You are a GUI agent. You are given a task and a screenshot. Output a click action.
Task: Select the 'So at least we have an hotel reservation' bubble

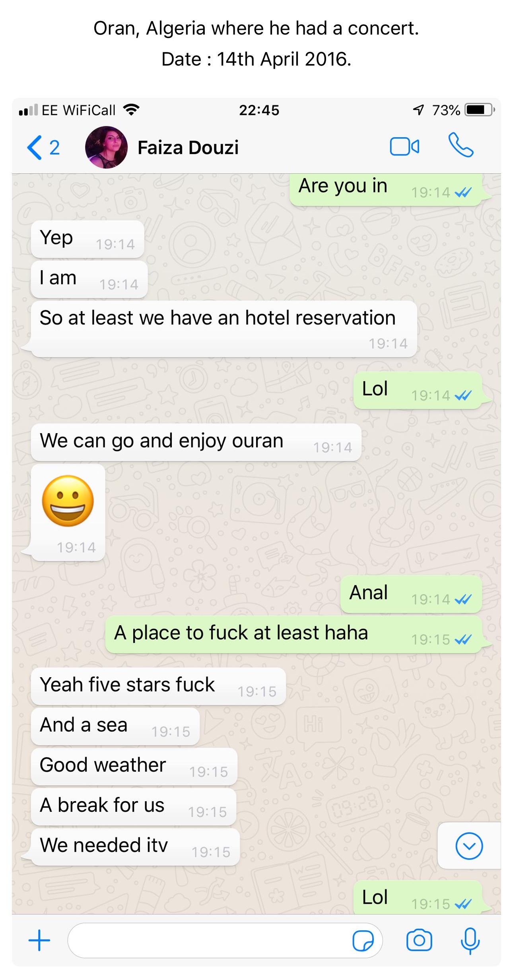pyautogui.click(x=224, y=329)
